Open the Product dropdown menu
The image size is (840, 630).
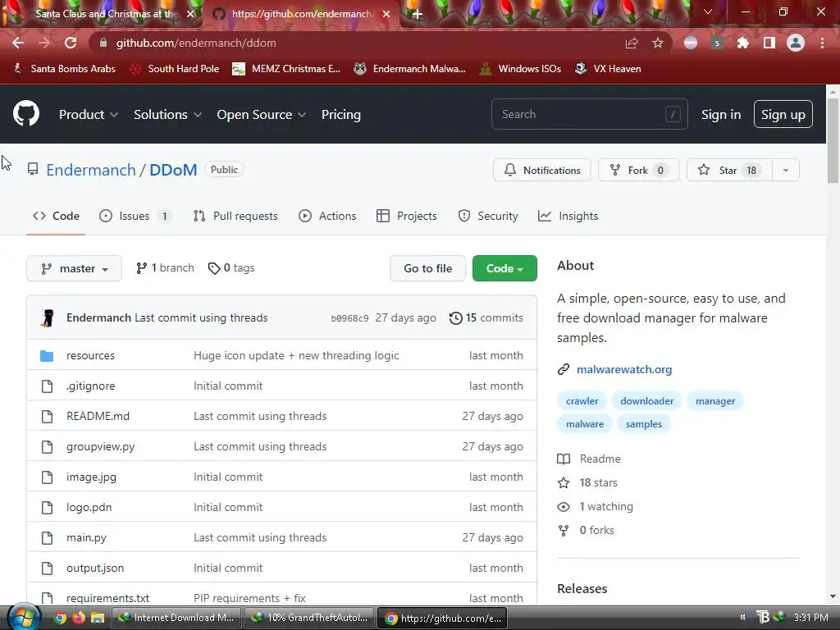[x=89, y=115]
